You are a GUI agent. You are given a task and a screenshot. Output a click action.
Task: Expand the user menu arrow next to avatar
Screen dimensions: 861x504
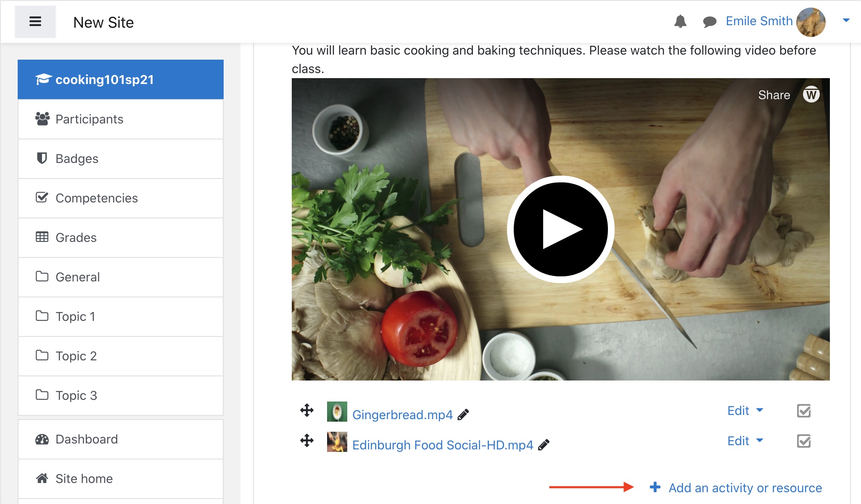pyautogui.click(x=846, y=21)
